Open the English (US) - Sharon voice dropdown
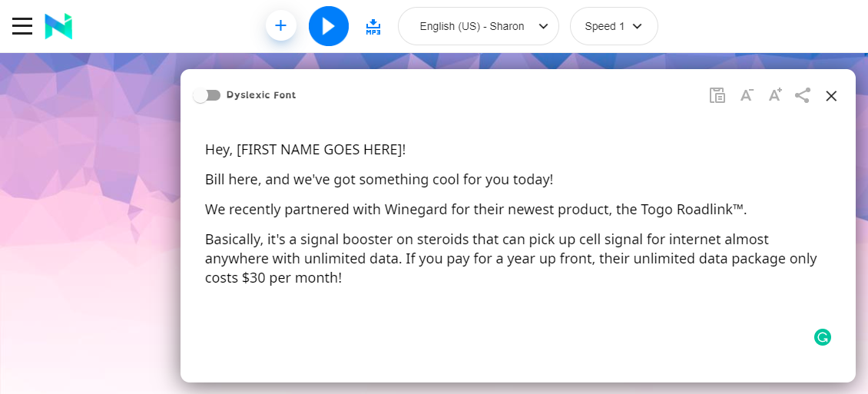The image size is (868, 394). (479, 26)
